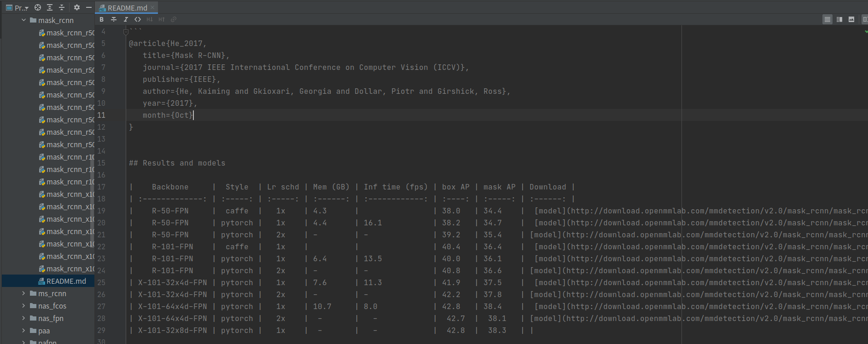Click gutter line number 29
Image resolution: width=868 pixels, height=344 pixels.
[101, 330]
